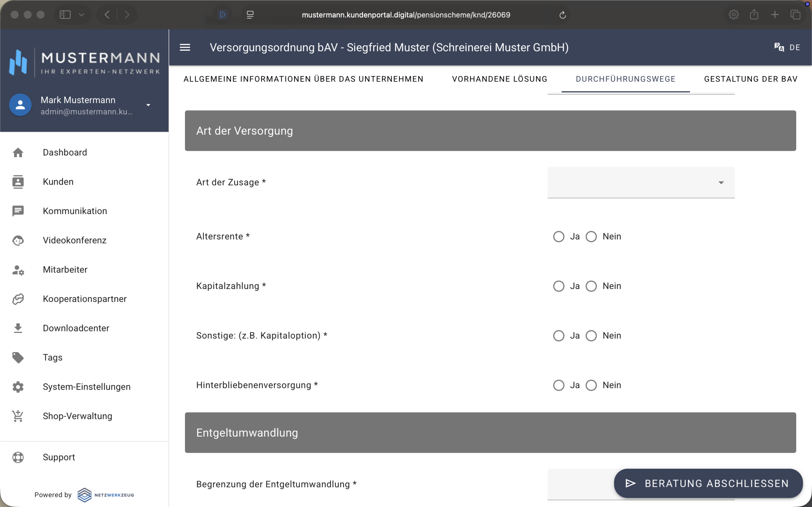Open the Art der Zusage dropdown
812x507 pixels.
(640, 183)
